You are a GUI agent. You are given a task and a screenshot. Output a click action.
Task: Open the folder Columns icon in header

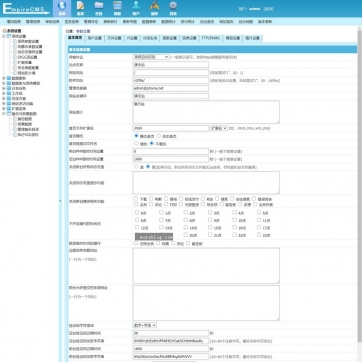(x=99, y=8)
